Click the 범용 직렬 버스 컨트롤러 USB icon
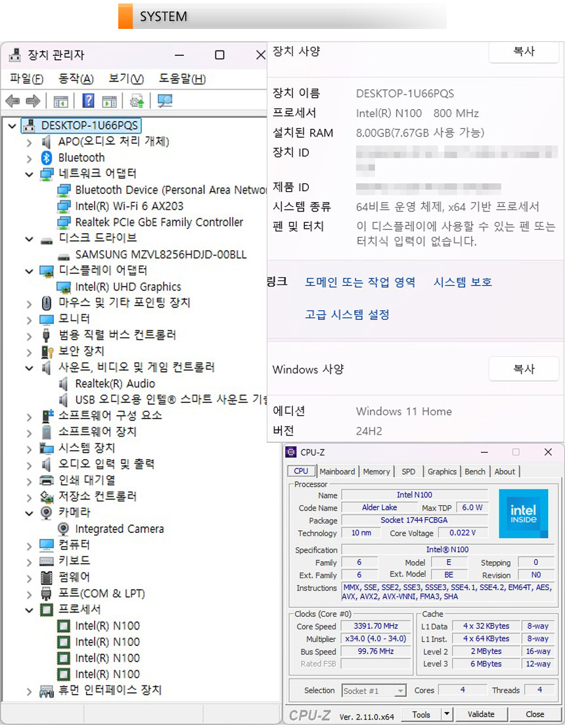The image size is (565, 728). (x=47, y=336)
